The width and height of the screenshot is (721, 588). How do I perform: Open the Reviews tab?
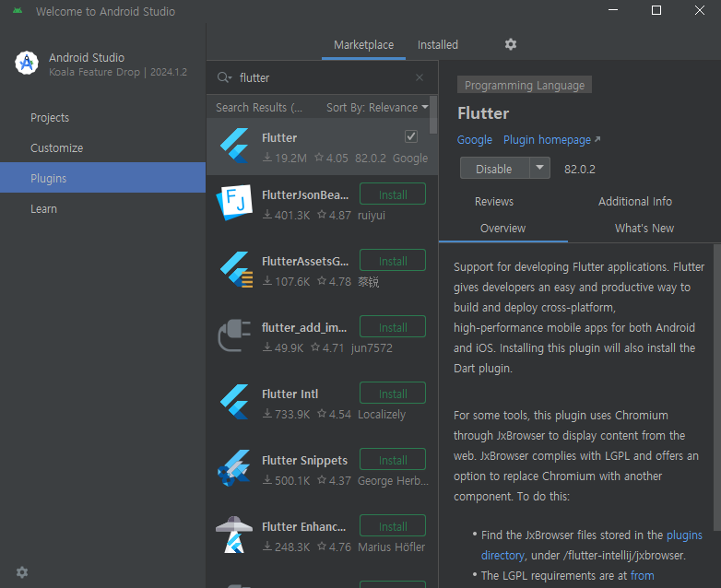[494, 201]
